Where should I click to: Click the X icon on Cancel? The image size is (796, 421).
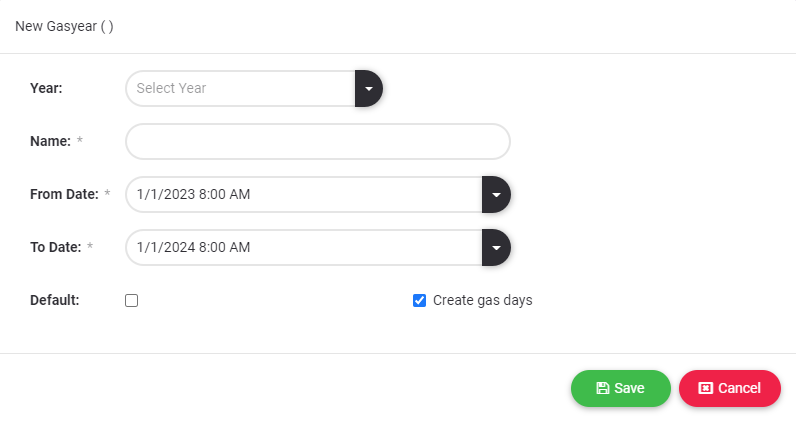point(706,388)
